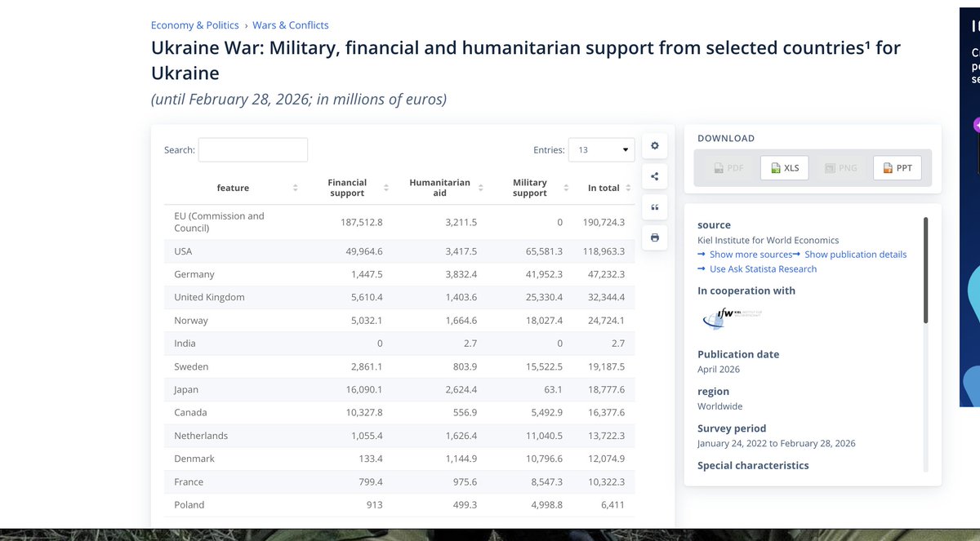
Task: Click into the table Search field
Action: [x=253, y=150]
